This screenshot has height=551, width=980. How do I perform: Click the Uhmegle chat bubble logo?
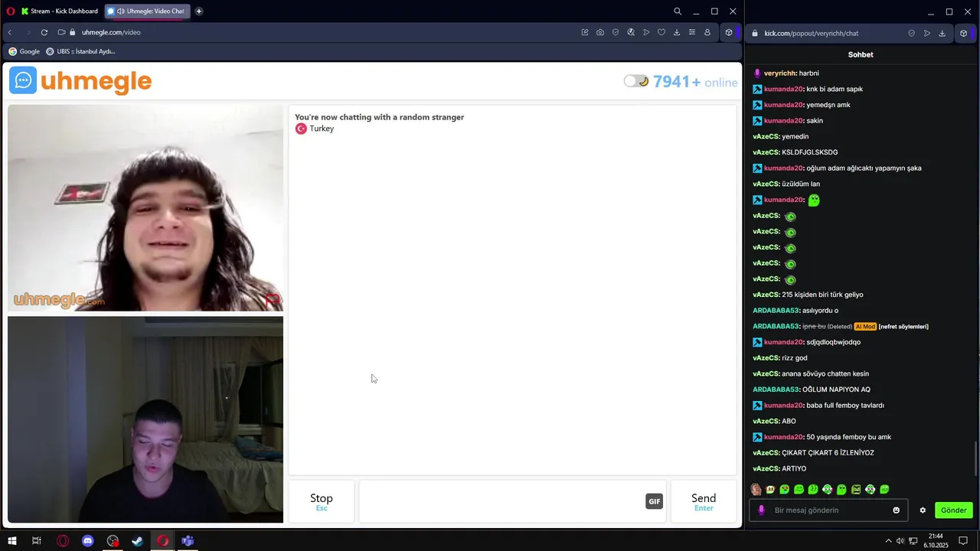coord(23,80)
